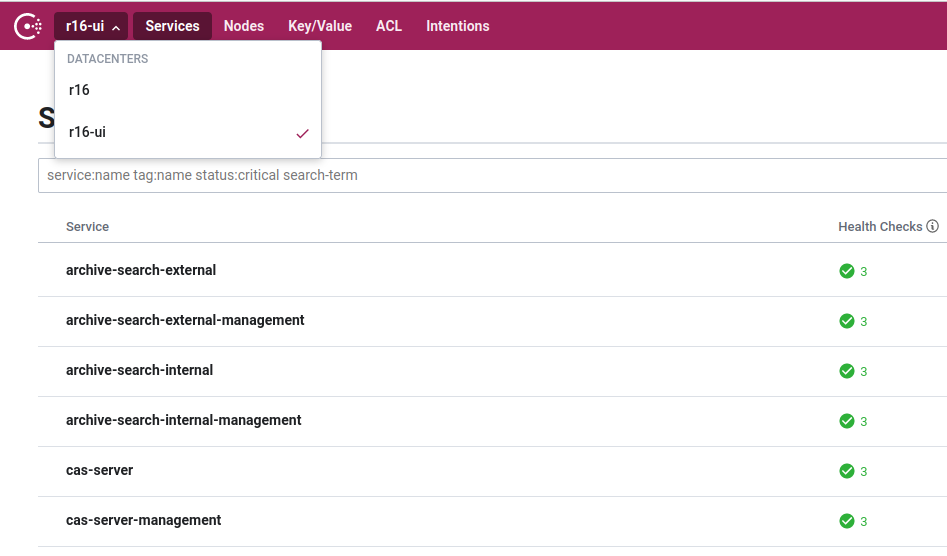Navigate to the Intentions tab
This screenshot has width=947, height=556.
(458, 26)
